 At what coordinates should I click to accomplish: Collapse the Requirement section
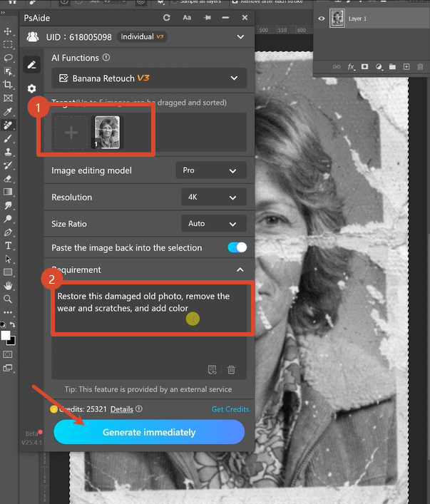[x=240, y=269]
